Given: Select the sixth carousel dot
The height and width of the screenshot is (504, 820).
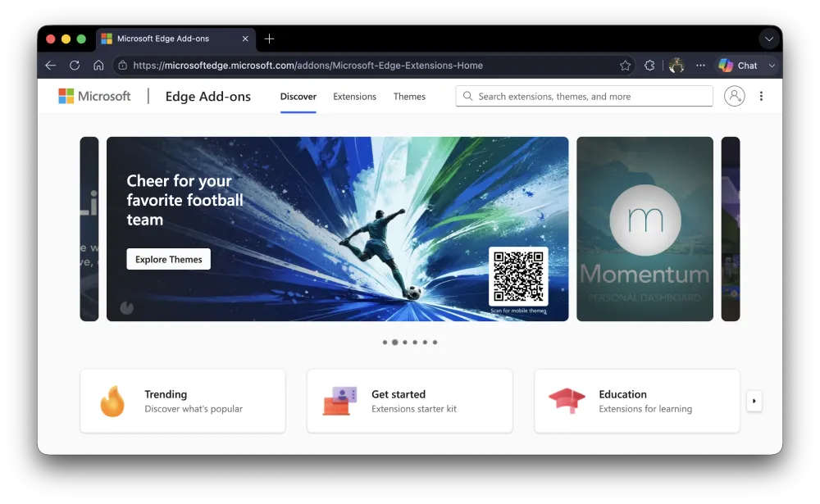Looking at the screenshot, I should point(435,343).
